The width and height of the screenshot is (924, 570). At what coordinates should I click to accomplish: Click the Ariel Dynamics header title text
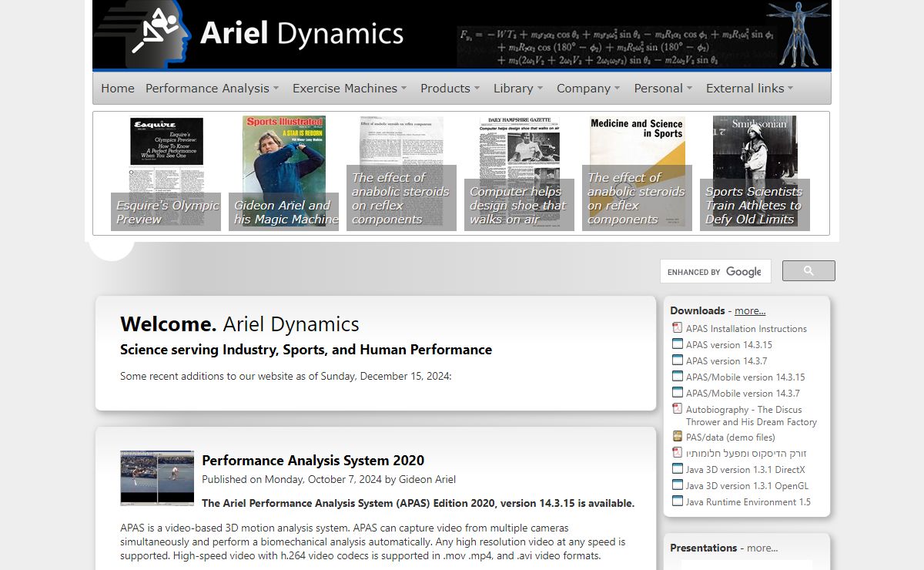[302, 34]
